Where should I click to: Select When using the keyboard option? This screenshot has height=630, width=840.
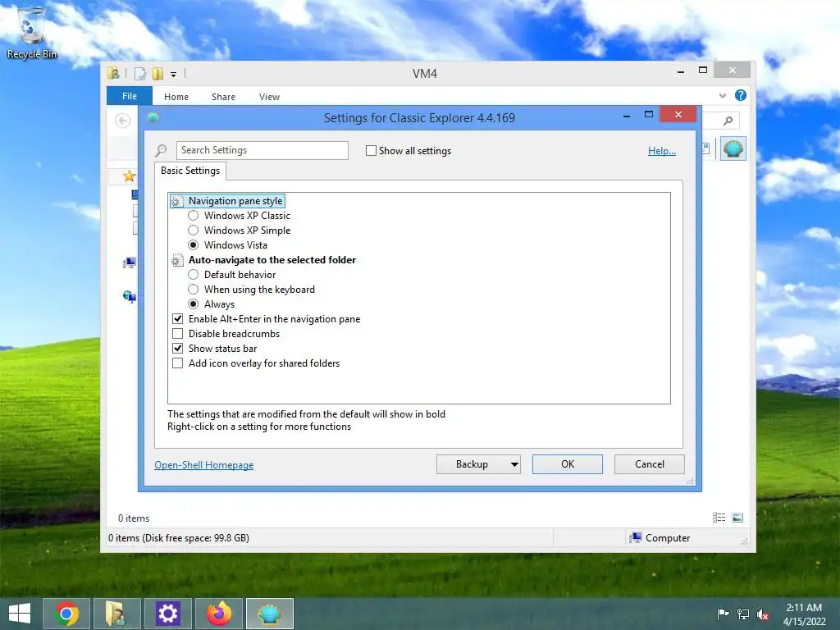[194, 290]
